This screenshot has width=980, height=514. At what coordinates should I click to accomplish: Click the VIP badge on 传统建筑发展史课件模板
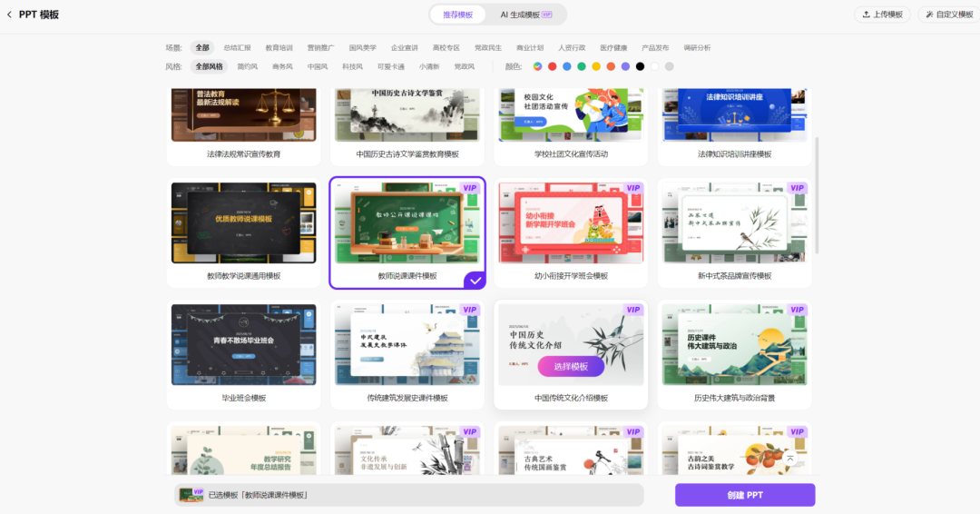[469, 311]
